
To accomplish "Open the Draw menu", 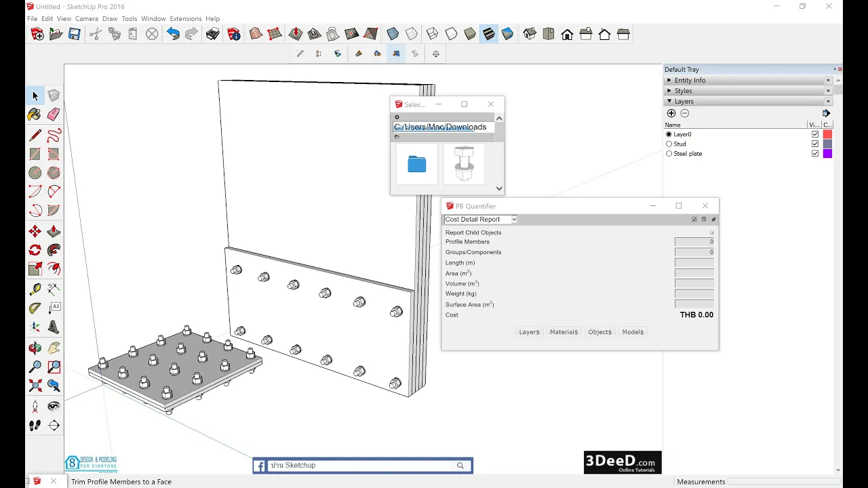I will coord(110,18).
